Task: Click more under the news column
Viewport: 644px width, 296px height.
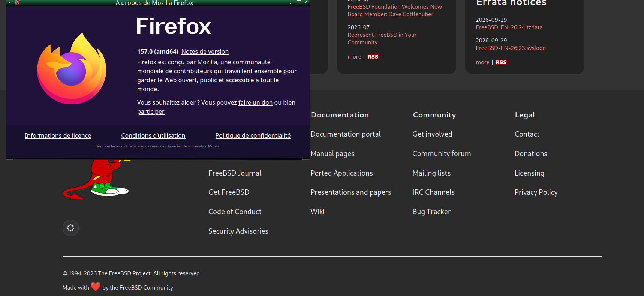Action: [354, 57]
